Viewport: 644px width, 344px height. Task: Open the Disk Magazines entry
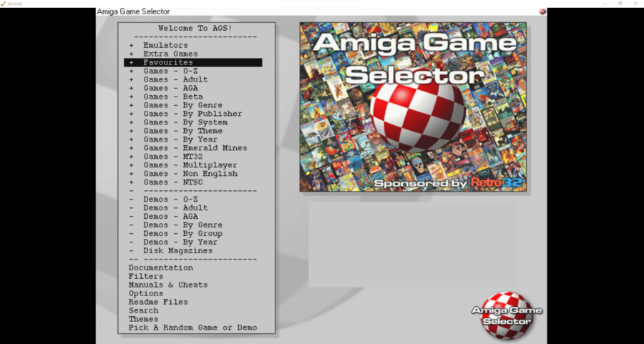[178, 251]
